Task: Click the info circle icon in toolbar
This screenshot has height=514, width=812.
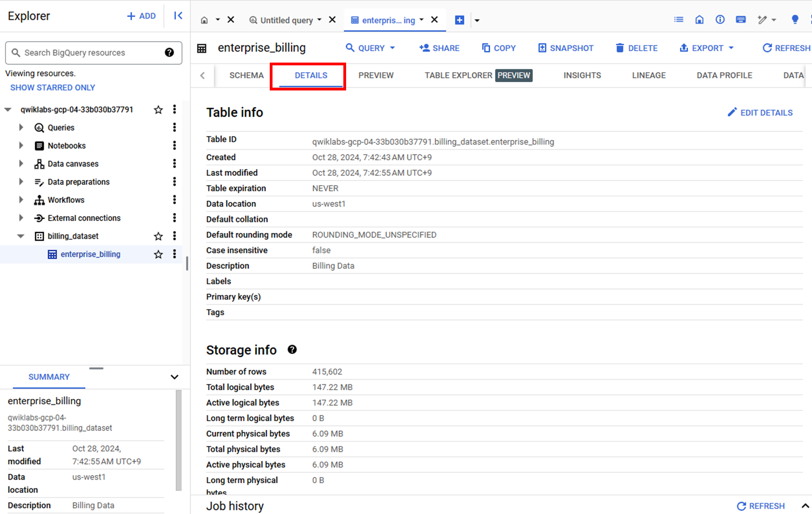Action: tap(720, 20)
